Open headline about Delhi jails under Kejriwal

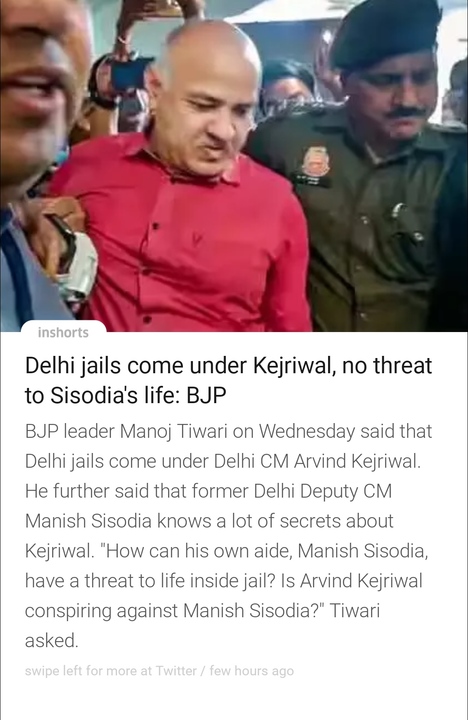point(228,380)
